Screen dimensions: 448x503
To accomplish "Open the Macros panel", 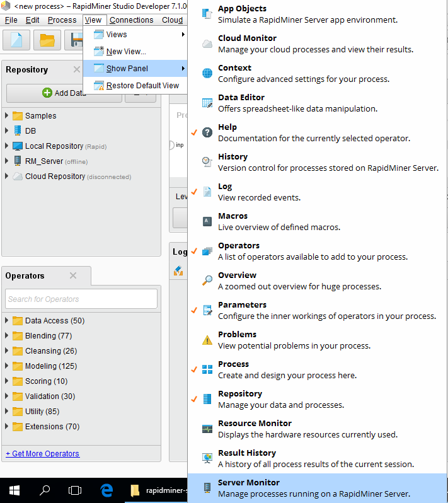I will (279, 221).
